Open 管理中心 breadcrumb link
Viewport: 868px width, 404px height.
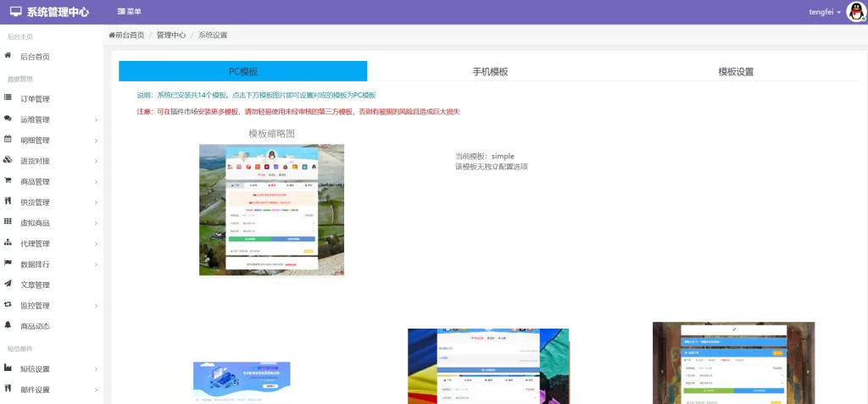[x=170, y=35]
